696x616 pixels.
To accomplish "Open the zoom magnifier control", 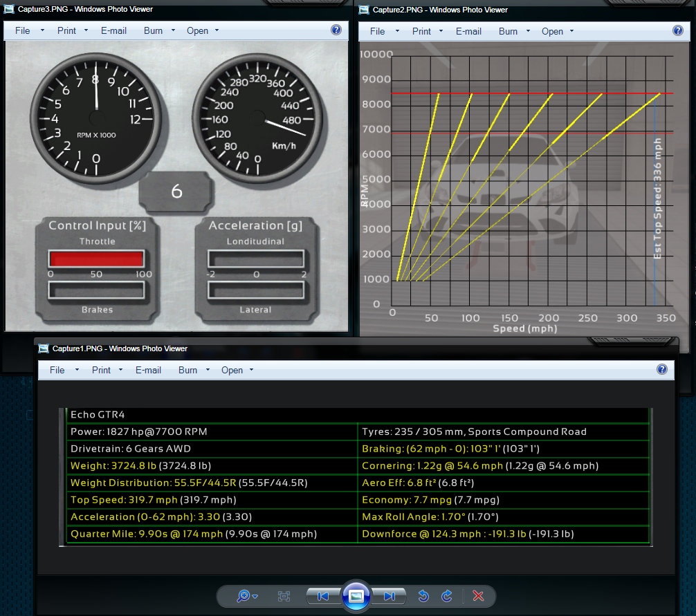I will point(247,596).
